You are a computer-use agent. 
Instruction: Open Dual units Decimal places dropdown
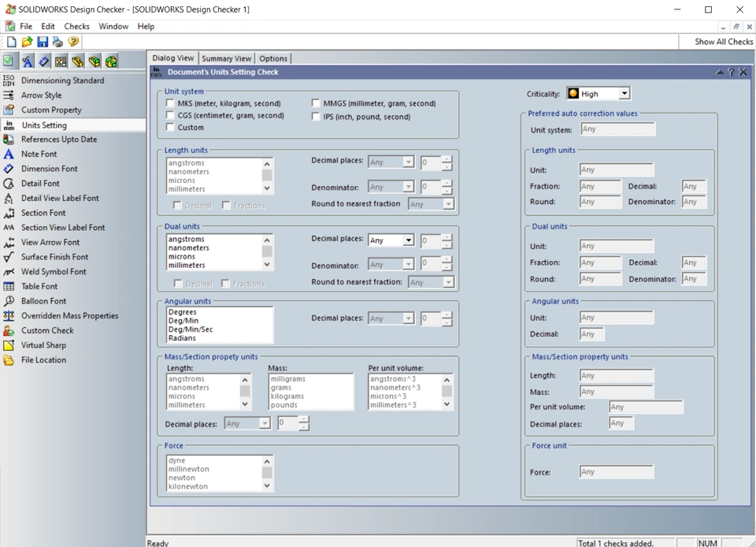coord(409,240)
